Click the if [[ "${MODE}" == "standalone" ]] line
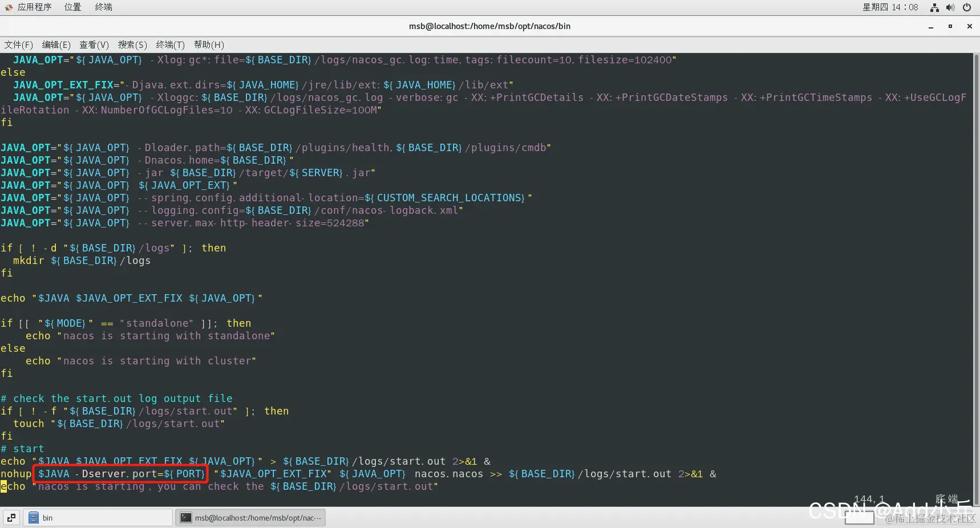 click(x=125, y=323)
